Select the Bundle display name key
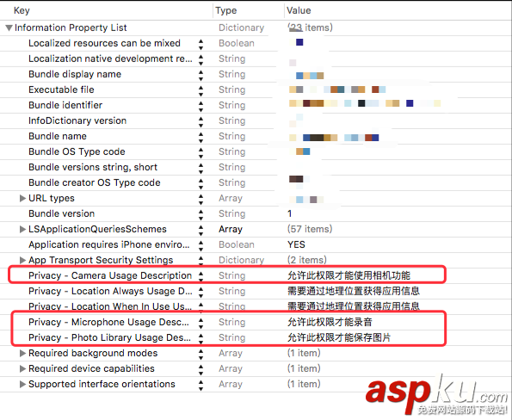Viewport: 512px width, 420px height. [75, 74]
